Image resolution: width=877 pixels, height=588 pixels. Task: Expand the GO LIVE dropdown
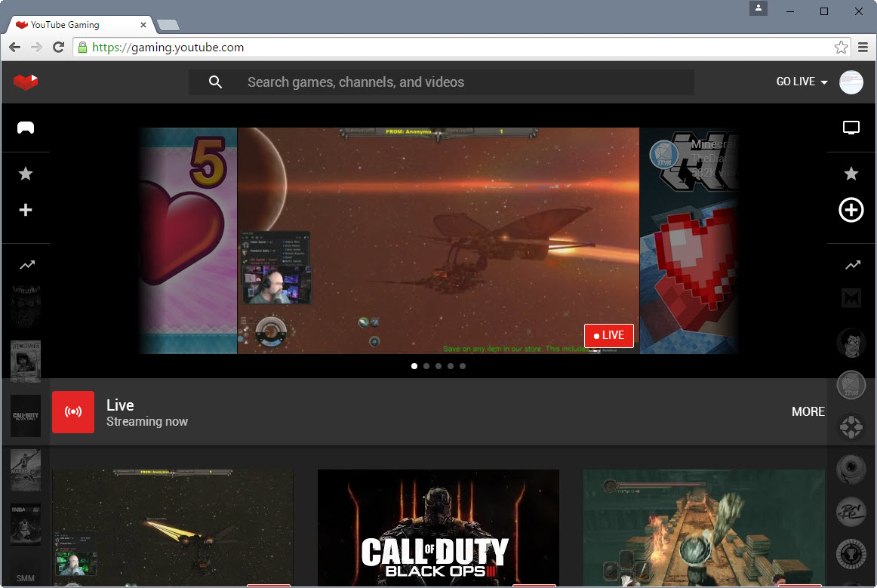pyautogui.click(x=802, y=82)
